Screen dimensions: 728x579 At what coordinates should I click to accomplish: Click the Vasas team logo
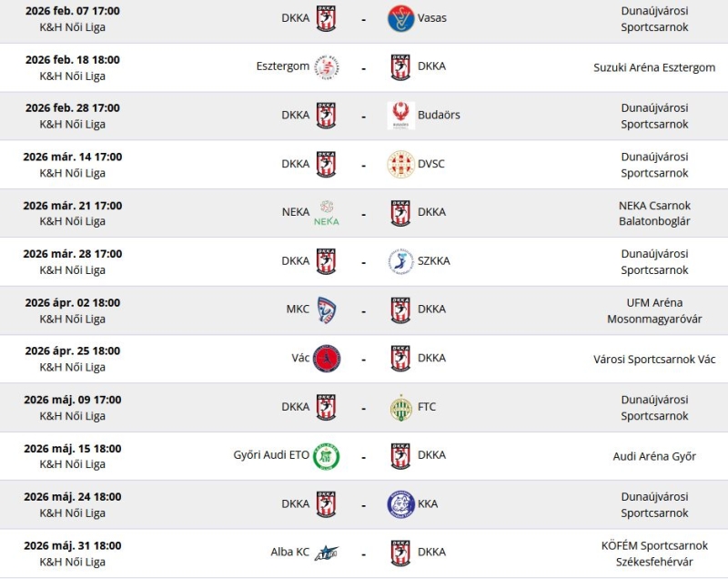(x=400, y=18)
